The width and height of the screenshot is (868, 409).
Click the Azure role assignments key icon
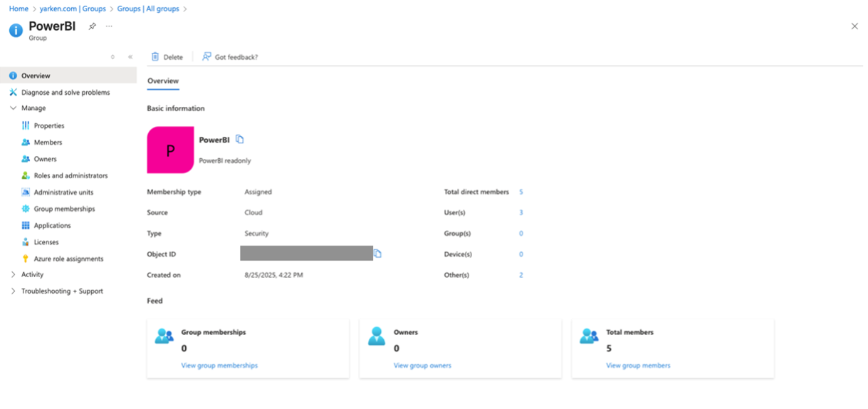click(26, 259)
